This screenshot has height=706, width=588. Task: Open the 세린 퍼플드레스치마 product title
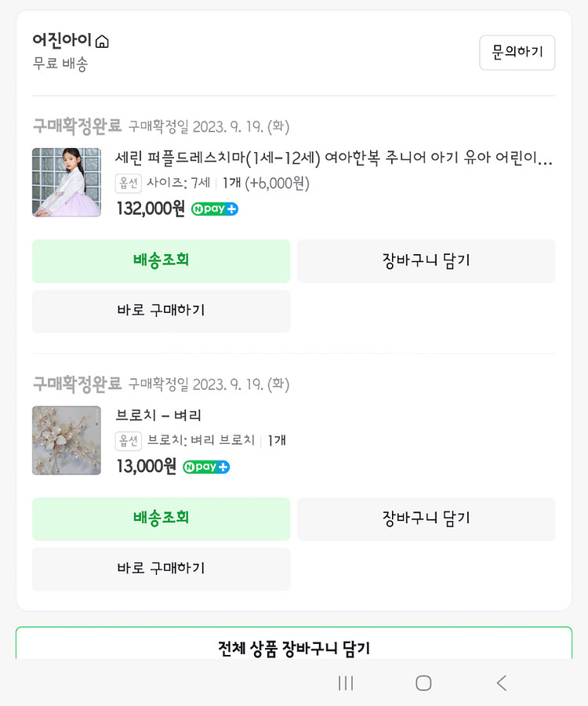[x=334, y=158]
